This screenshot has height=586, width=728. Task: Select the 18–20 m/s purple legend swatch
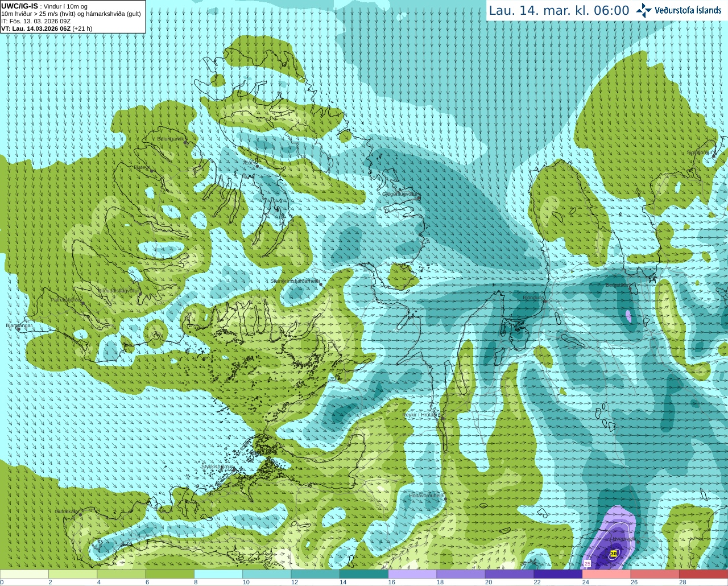click(x=461, y=574)
